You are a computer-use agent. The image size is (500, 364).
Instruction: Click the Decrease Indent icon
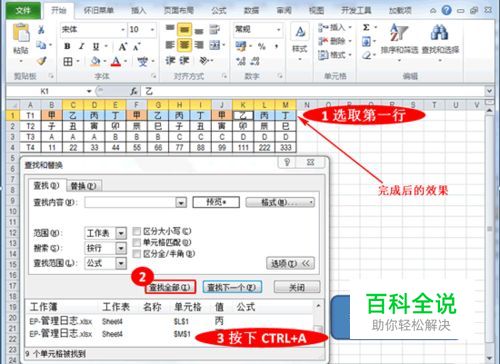pos(170,61)
